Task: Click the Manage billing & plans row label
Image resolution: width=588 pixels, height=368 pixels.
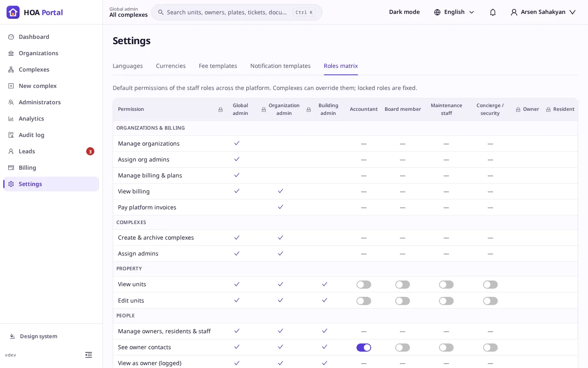Action: (150, 175)
